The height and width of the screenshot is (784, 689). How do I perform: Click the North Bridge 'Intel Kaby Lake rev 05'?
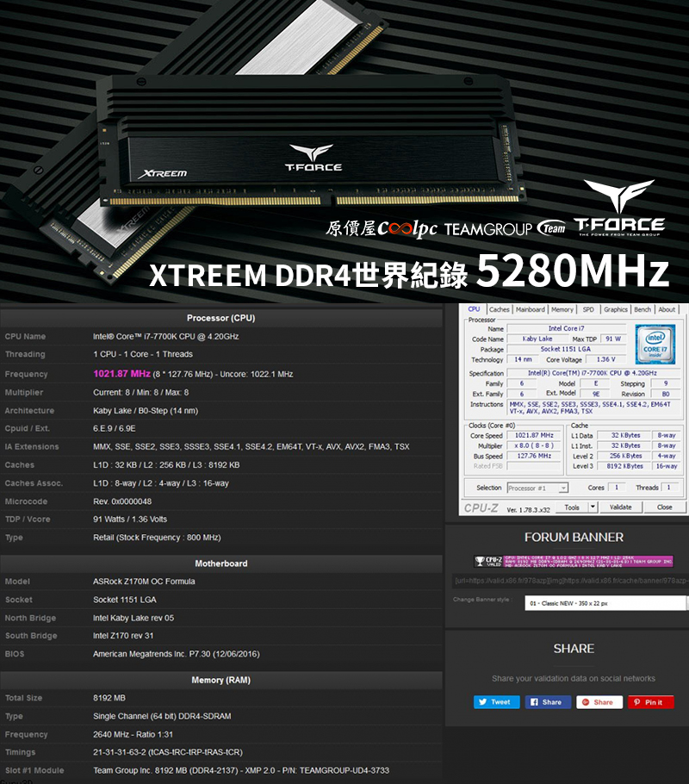pyautogui.click(x=133, y=618)
